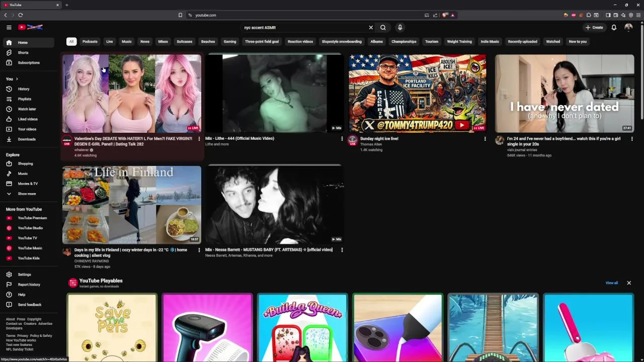This screenshot has height=362, width=644.
Task: Select the New to you chip
Action: click(578, 42)
